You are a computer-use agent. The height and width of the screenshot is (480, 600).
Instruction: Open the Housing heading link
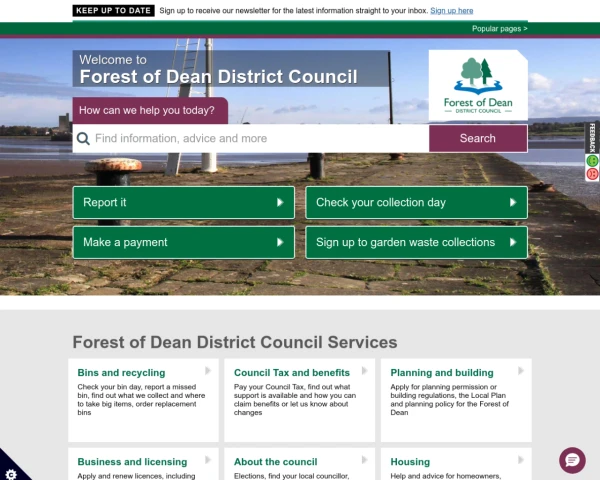coord(410,462)
